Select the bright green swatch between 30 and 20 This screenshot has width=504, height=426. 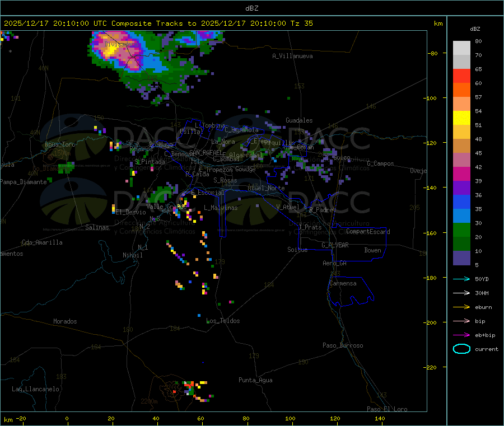[x=461, y=230]
